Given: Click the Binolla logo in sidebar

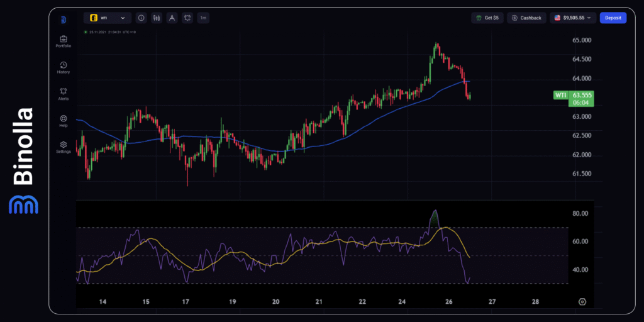Looking at the screenshot, I should point(64,19).
